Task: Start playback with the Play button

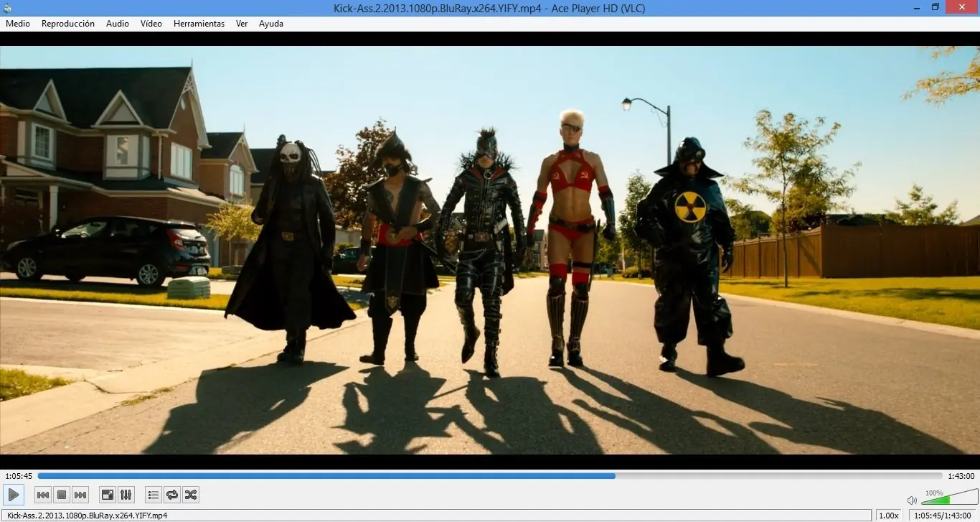Action: 14,495
